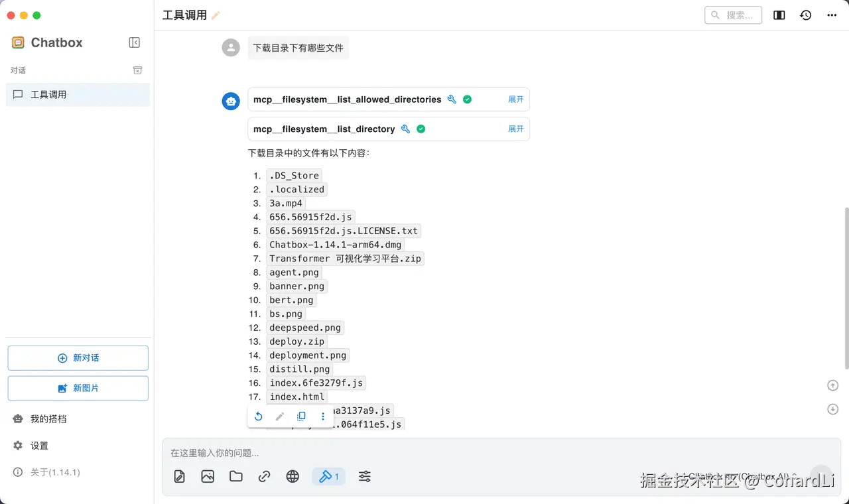This screenshot has height=504, width=849.
Task: Click the user message 下载目录下有哪些文件
Action: (298, 48)
